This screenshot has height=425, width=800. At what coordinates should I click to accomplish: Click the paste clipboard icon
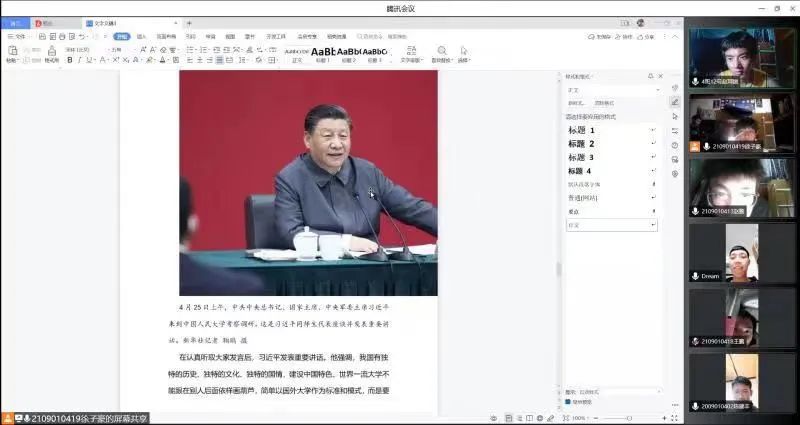point(12,51)
